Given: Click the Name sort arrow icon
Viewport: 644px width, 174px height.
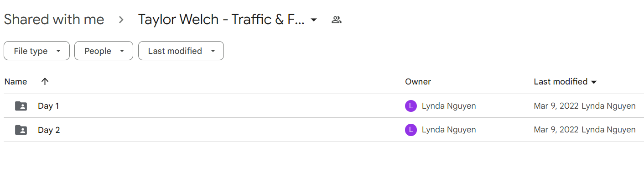Looking at the screenshot, I should tap(45, 82).
